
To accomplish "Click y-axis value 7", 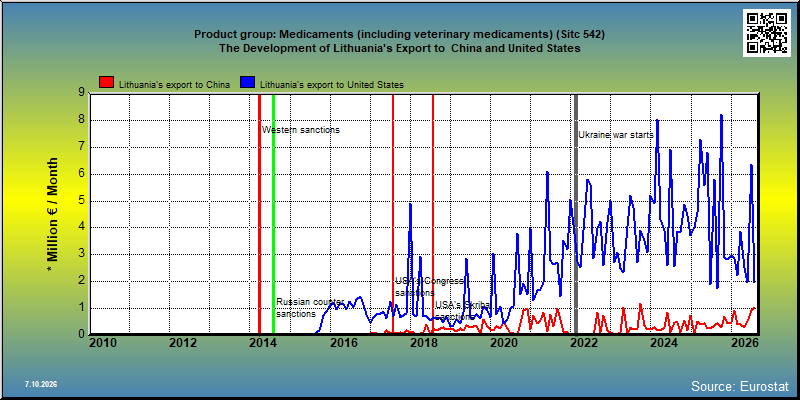I will pyautogui.click(x=81, y=147).
